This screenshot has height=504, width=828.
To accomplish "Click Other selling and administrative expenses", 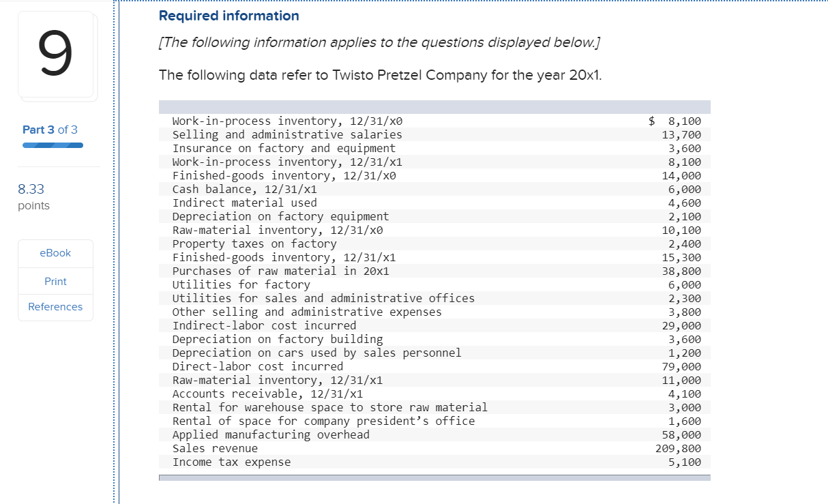I will click(x=307, y=312).
